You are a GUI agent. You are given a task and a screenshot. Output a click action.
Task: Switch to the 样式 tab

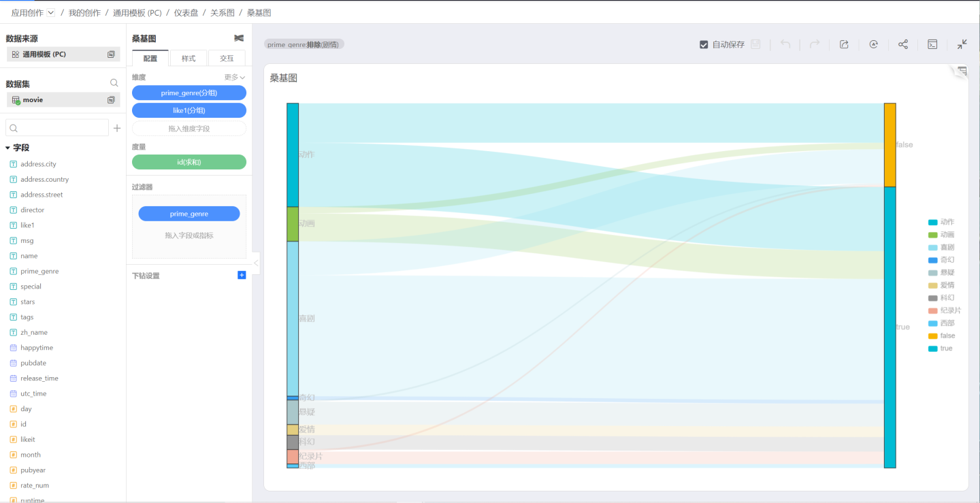point(189,59)
